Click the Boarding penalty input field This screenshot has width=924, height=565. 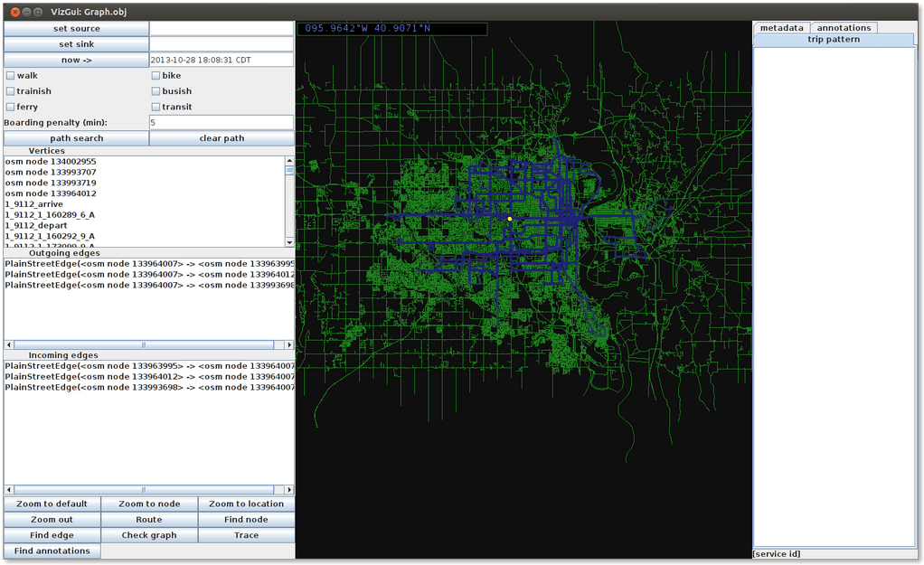click(222, 122)
